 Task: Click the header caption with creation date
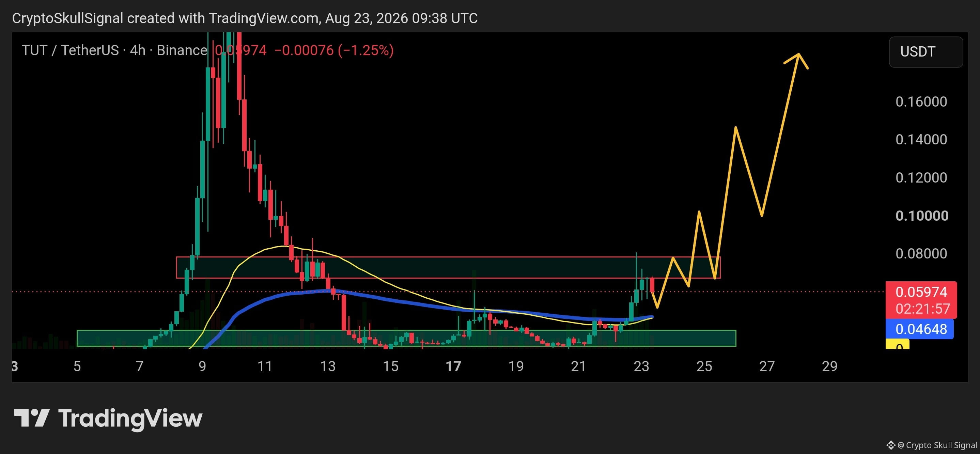tap(245, 18)
